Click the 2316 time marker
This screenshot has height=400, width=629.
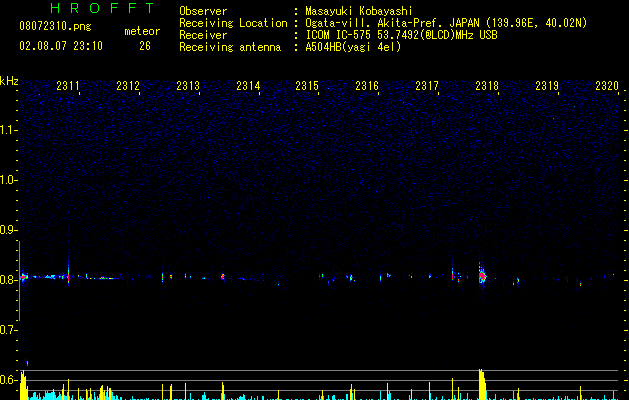(x=367, y=86)
